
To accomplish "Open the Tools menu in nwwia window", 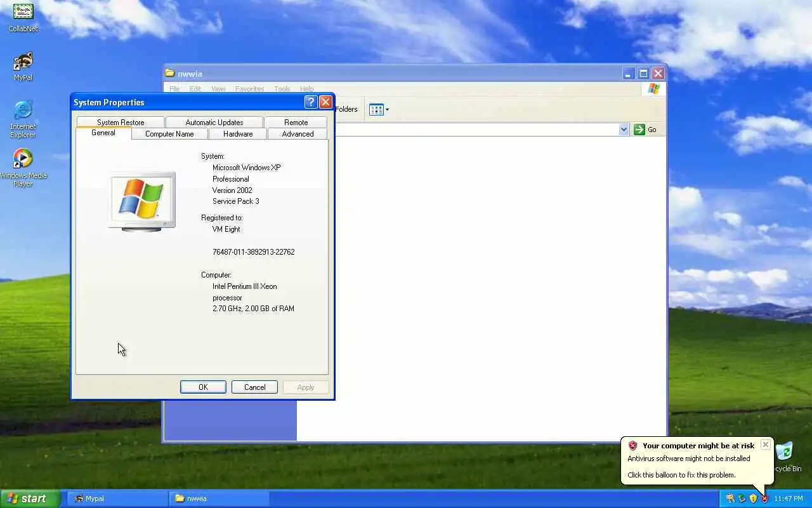I will tap(282, 89).
